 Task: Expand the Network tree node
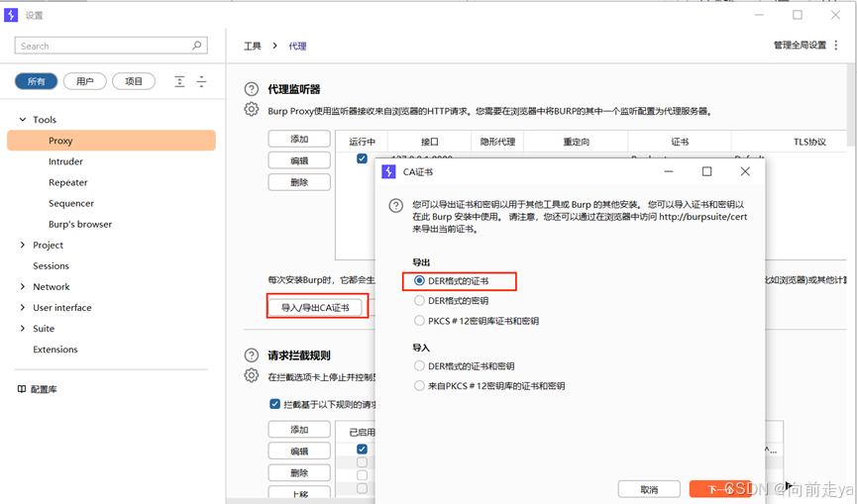coord(23,286)
